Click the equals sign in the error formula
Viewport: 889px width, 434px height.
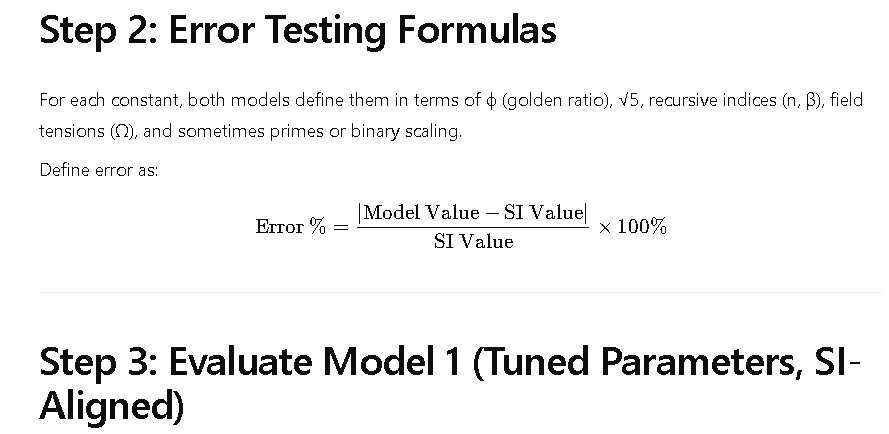coord(340,227)
